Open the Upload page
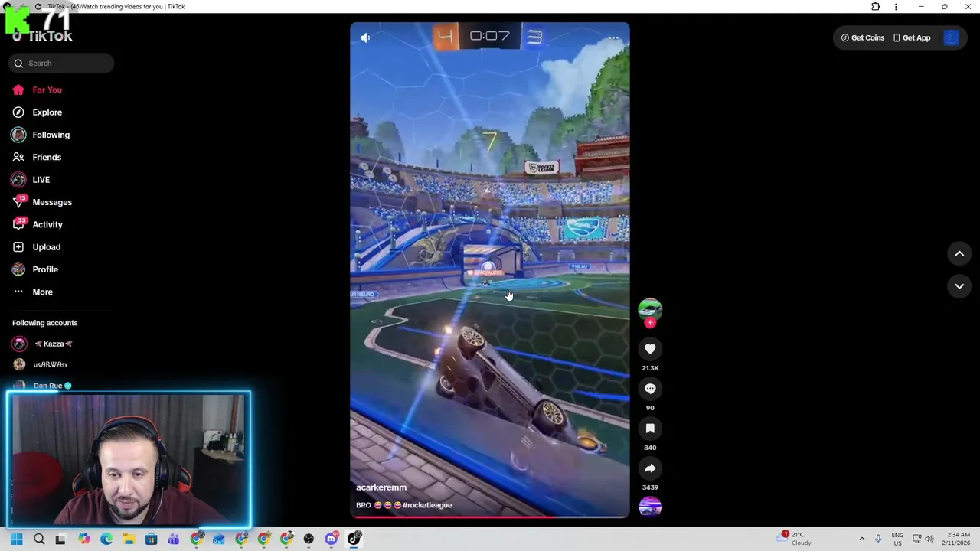Viewport: 980px width, 551px height. [46, 247]
